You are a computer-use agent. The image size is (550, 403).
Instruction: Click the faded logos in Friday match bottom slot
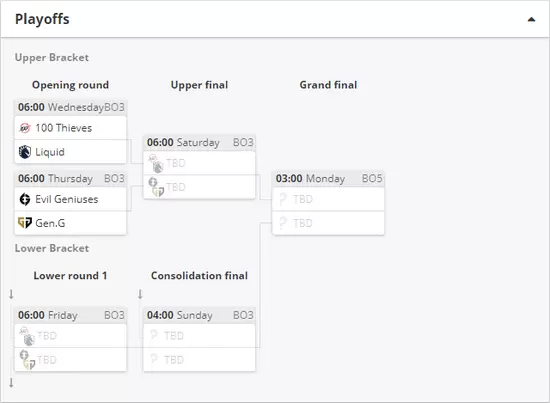(x=27, y=360)
